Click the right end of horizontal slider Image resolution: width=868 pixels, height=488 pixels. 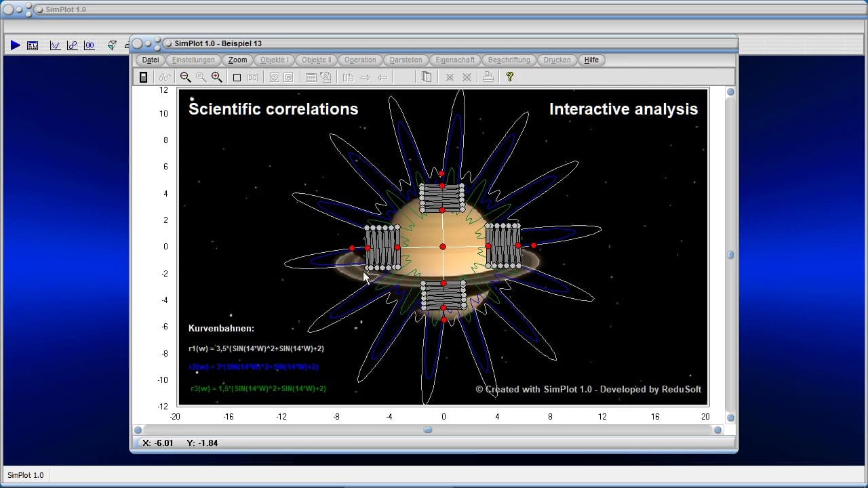717,430
